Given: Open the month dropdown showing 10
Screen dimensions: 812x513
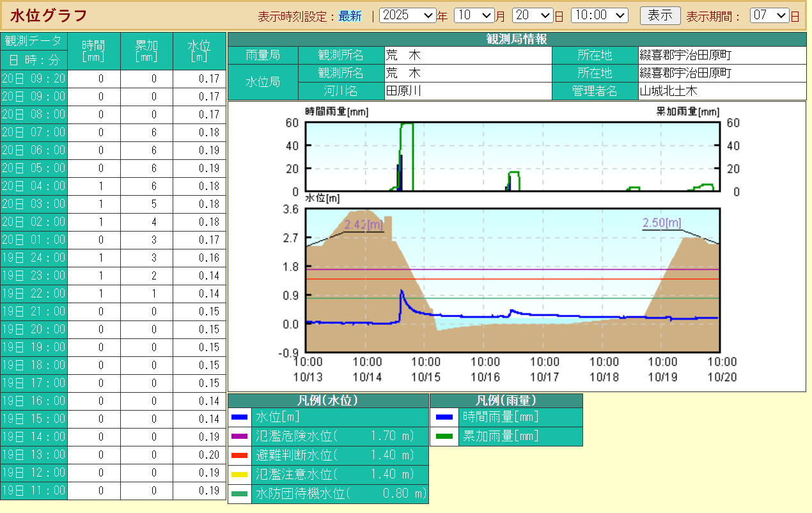Looking at the screenshot, I should coord(474,15).
